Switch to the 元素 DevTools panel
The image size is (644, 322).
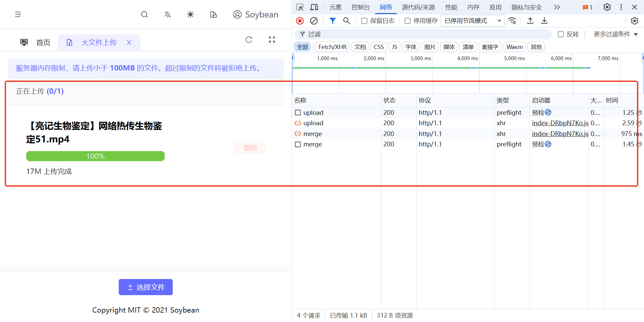(335, 7)
